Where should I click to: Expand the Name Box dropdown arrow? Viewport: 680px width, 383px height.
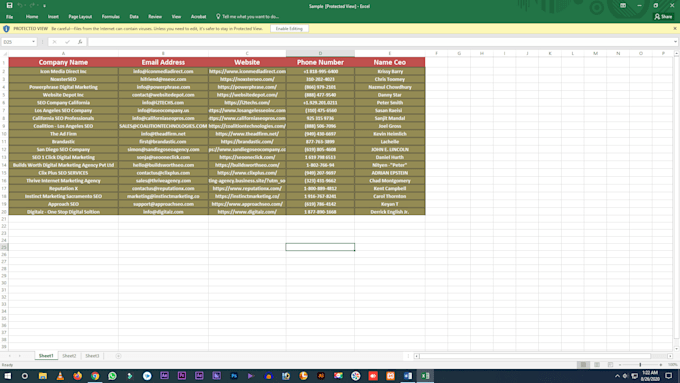33,42
